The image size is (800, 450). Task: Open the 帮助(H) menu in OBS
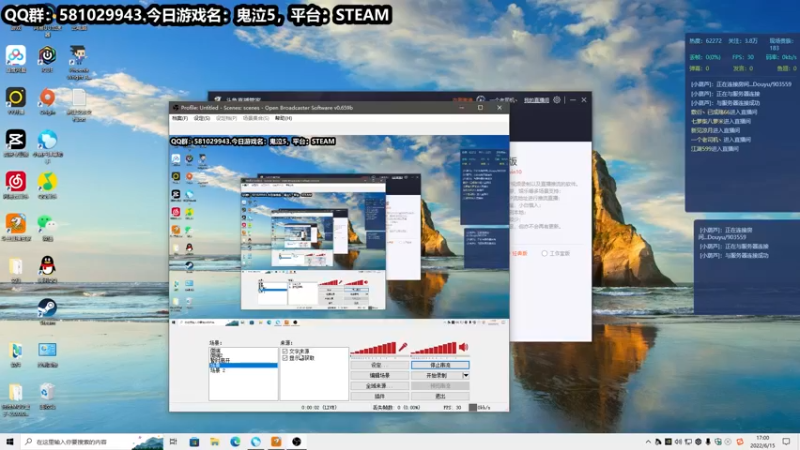283,118
